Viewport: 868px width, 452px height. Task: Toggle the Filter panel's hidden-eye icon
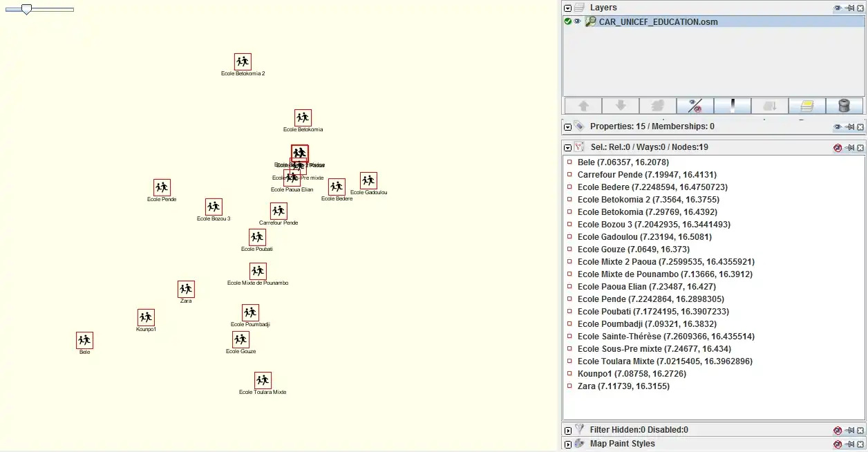coord(838,430)
